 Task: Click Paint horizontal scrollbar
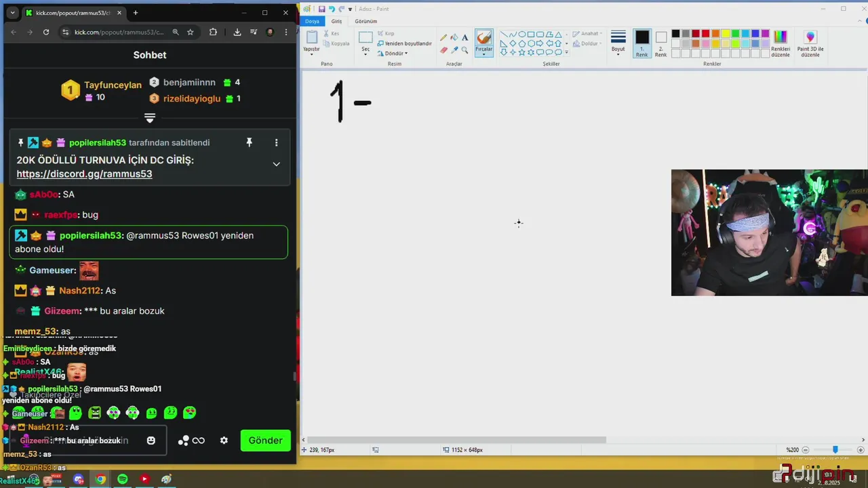[457, 439]
